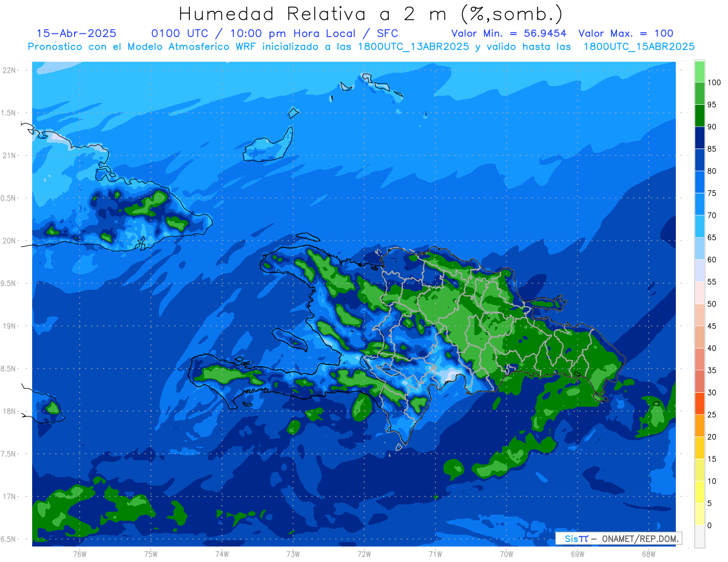Viewport: 728px width, 562px height.
Task: Click the longitude label '76W'
Action: pyautogui.click(x=79, y=554)
